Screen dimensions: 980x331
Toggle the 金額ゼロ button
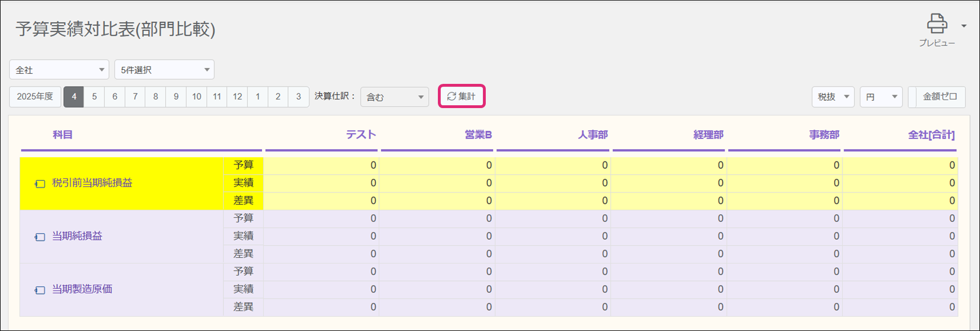pos(939,97)
